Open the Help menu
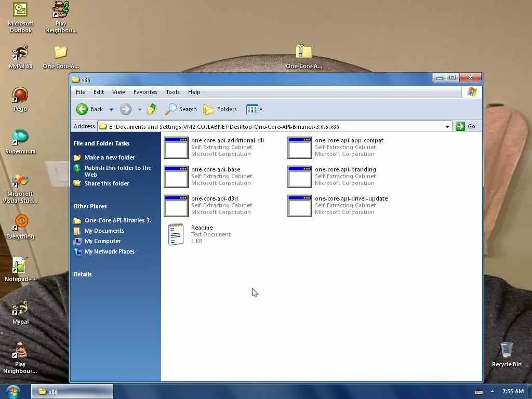Viewport: 532px width, 399px height. 194,92
